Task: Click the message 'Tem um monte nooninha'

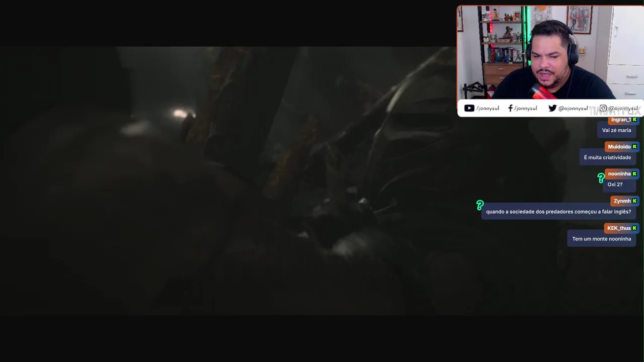Action: click(601, 239)
